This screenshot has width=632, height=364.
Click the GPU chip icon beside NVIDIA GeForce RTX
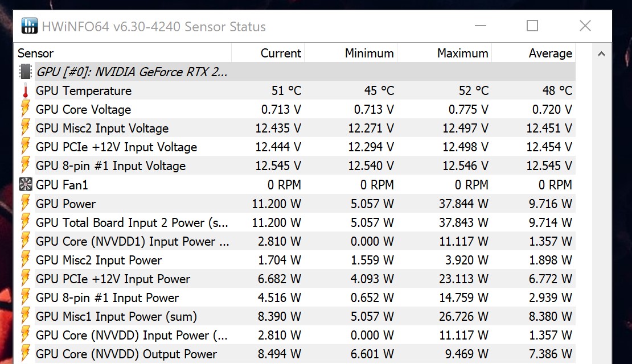point(26,72)
